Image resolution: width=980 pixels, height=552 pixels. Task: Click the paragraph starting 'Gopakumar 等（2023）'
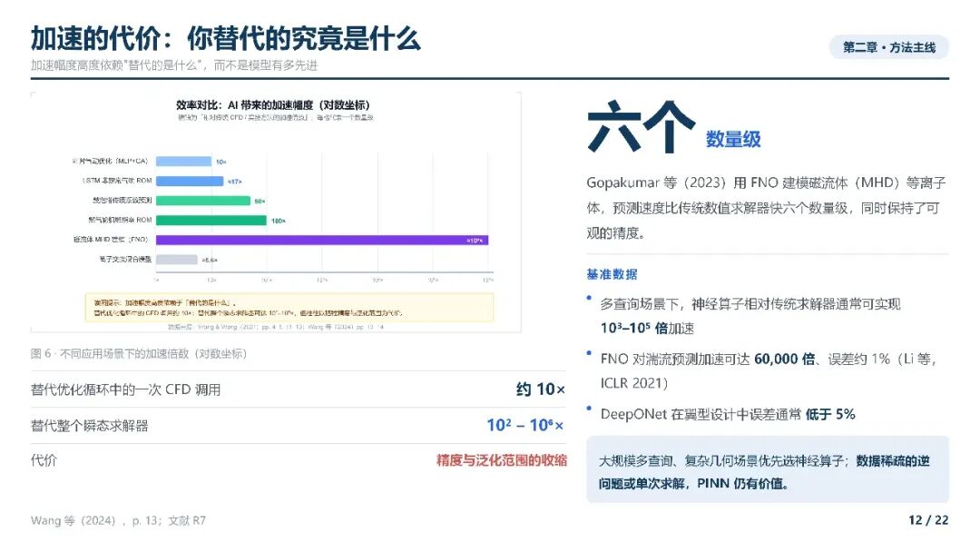coord(766,208)
